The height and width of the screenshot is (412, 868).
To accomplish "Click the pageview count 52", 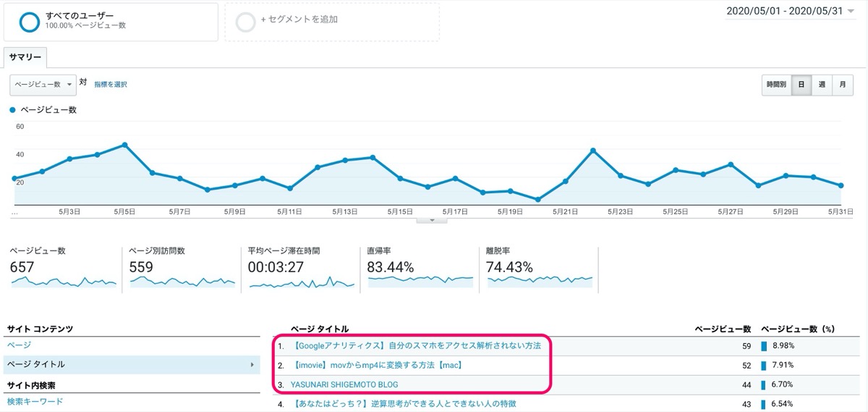I will pos(746,365).
